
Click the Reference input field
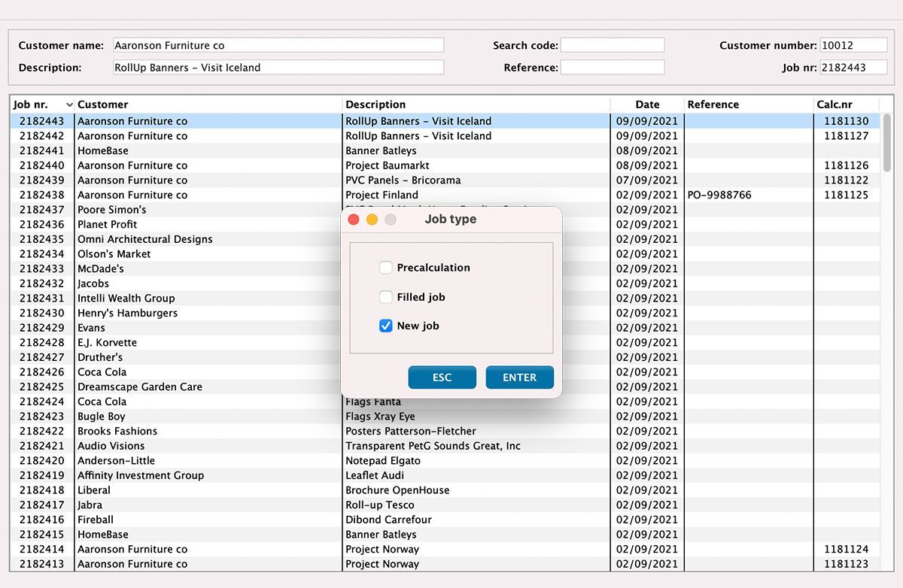point(612,66)
